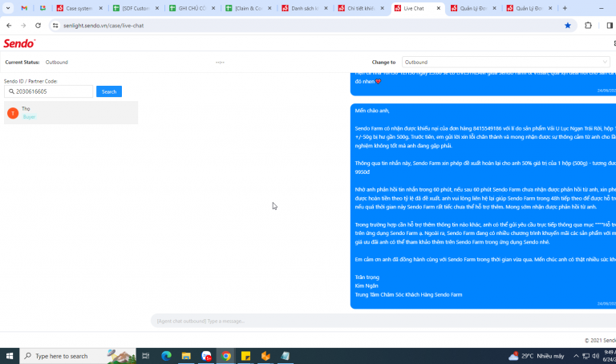Screen dimensions: 616x364
Task: Open Microsoft Edge from taskbar
Action: pyautogui.click(x=167, y=356)
